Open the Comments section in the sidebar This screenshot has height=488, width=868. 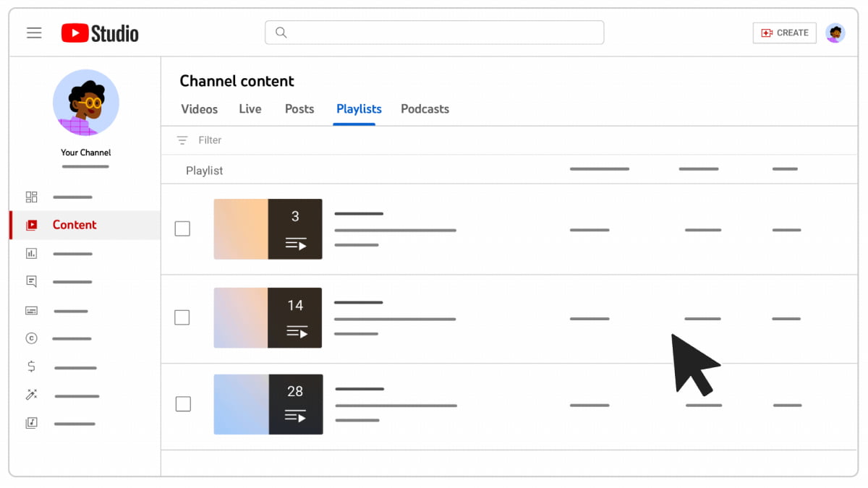(x=31, y=281)
